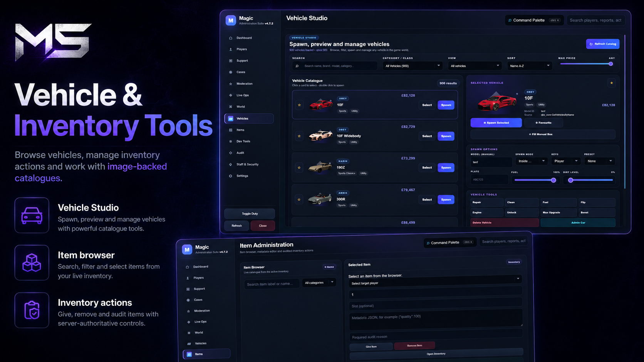Toggle favourite star on the 10F card
Image resolution: width=644 pixels, height=362 pixels.
[299, 105]
